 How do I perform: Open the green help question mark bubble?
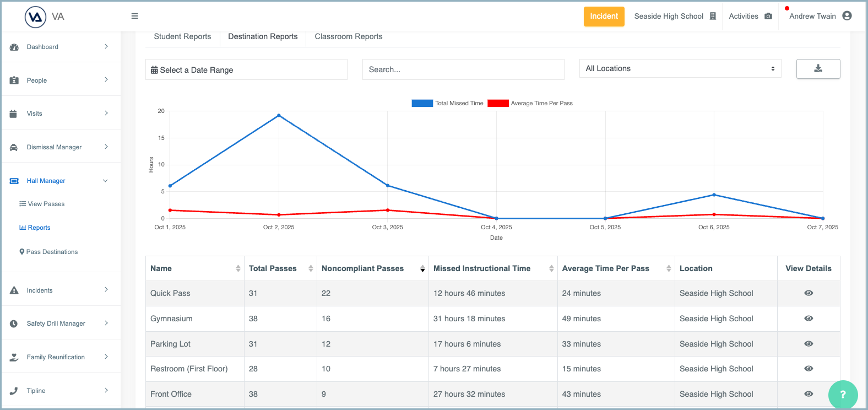[x=843, y=395]
